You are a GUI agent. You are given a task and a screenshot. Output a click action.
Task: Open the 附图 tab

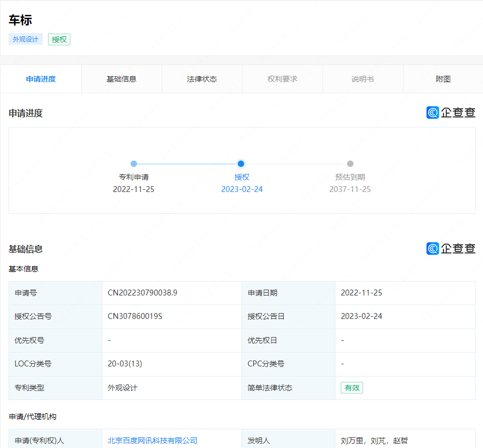click(443, 79)
